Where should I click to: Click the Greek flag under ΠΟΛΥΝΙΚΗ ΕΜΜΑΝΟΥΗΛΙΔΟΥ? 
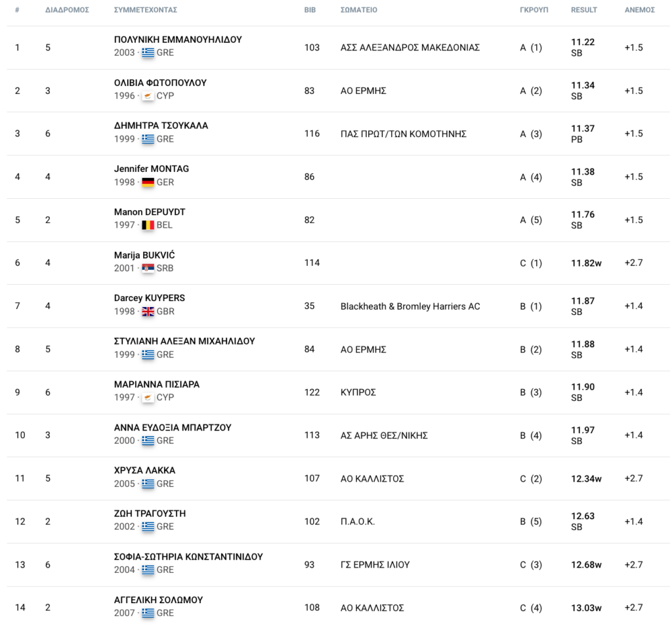148,52
